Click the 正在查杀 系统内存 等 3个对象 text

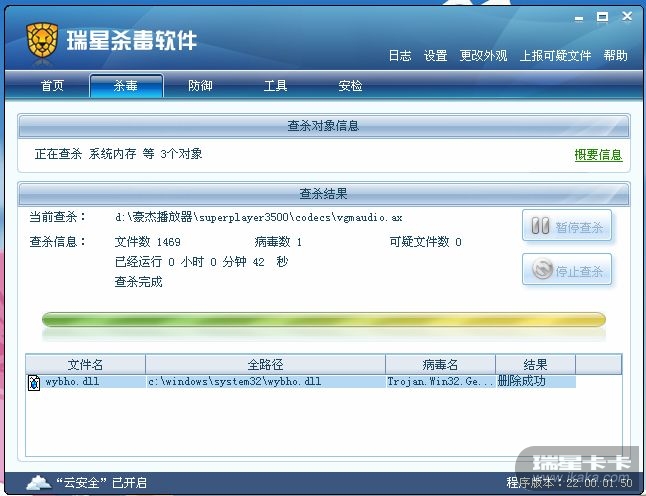[118, 154]
